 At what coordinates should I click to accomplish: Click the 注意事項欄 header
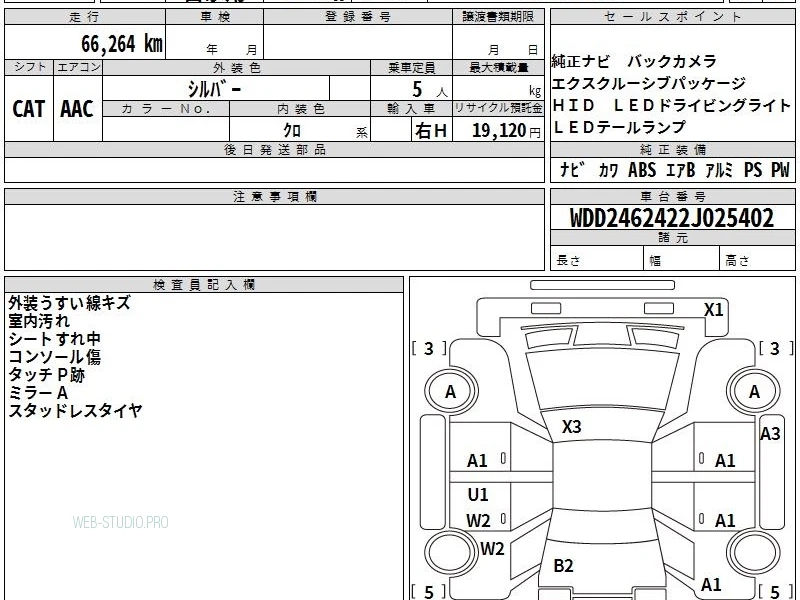click(x=274, y=196)
